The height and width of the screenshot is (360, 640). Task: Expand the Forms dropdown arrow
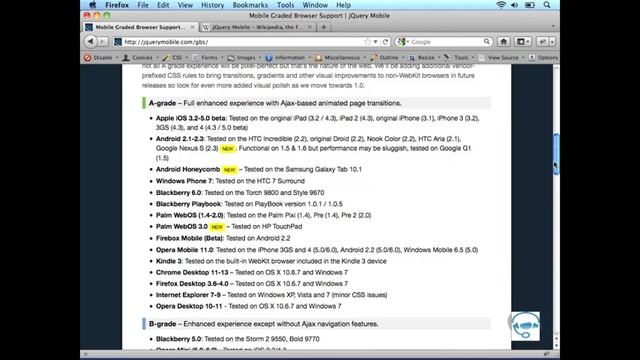click(x=222, y=58)
